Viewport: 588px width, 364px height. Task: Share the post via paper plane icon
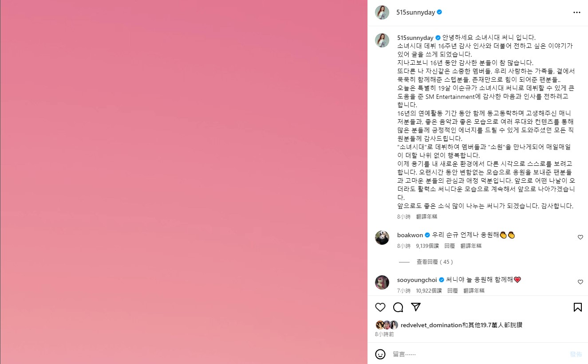[x=415, y=307]
